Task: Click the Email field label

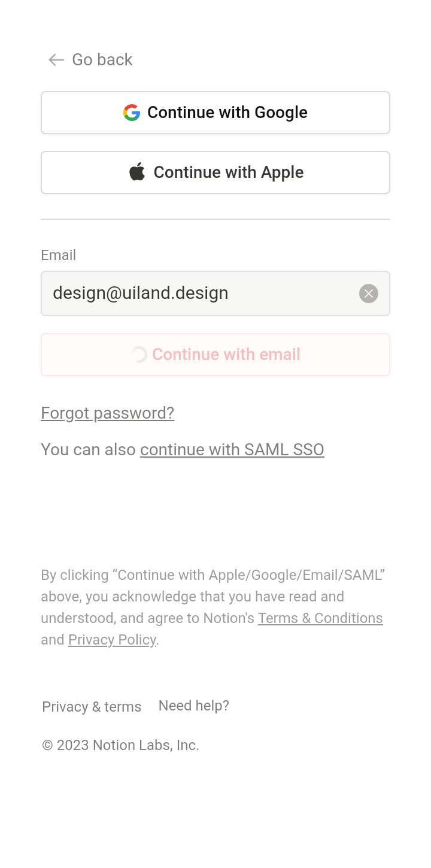Action: pos(58,255)
